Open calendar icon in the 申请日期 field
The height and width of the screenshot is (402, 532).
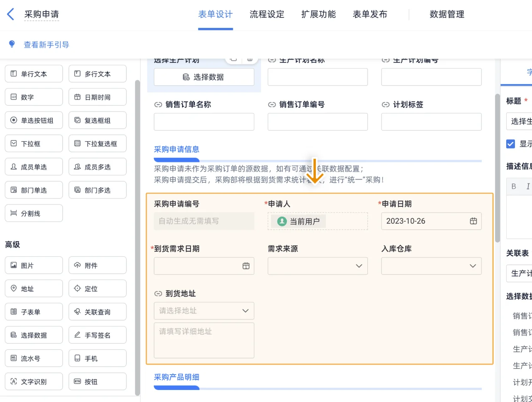pyautogui.click(x=473, y=221)
